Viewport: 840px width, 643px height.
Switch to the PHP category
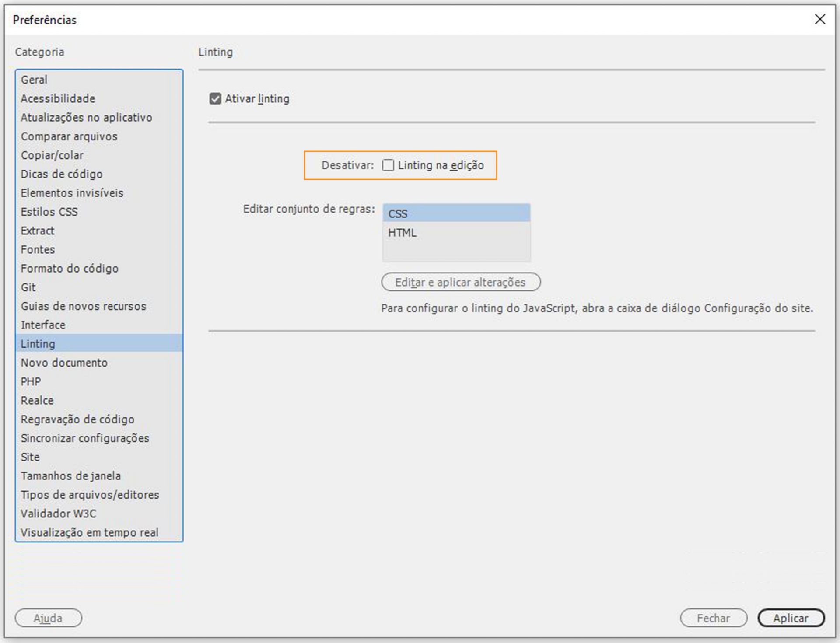click(31, 381)
